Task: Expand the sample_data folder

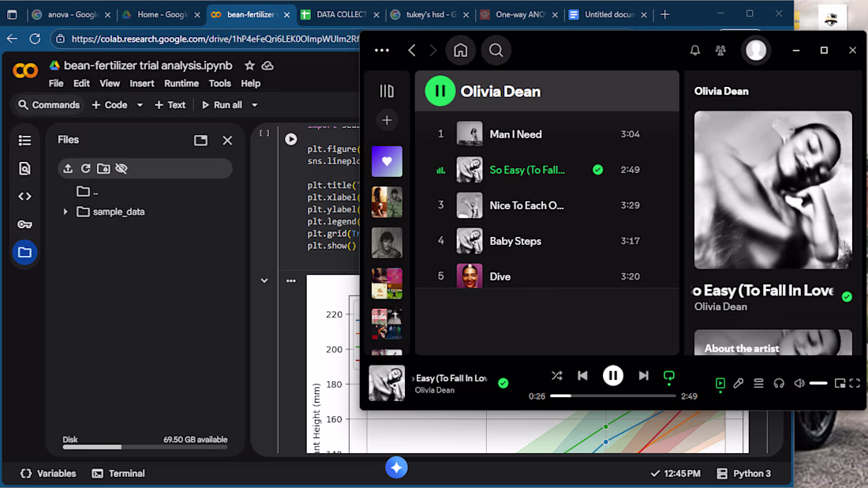Action: coord(65,212)
